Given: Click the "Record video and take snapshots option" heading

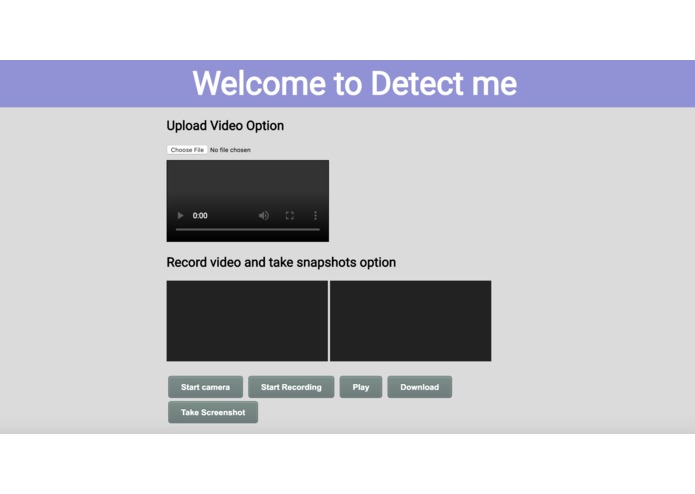Looking at the screenshot, I should coord(281,262).
